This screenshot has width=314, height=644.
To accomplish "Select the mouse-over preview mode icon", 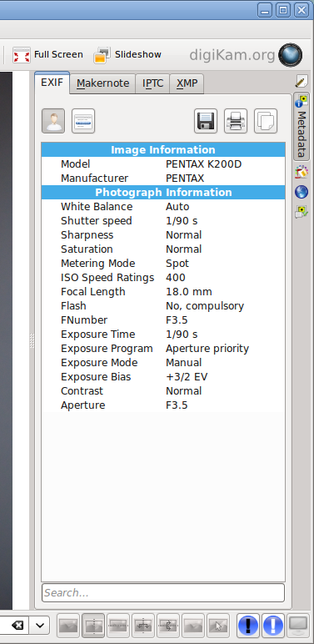I will click(x=218, y=626).
